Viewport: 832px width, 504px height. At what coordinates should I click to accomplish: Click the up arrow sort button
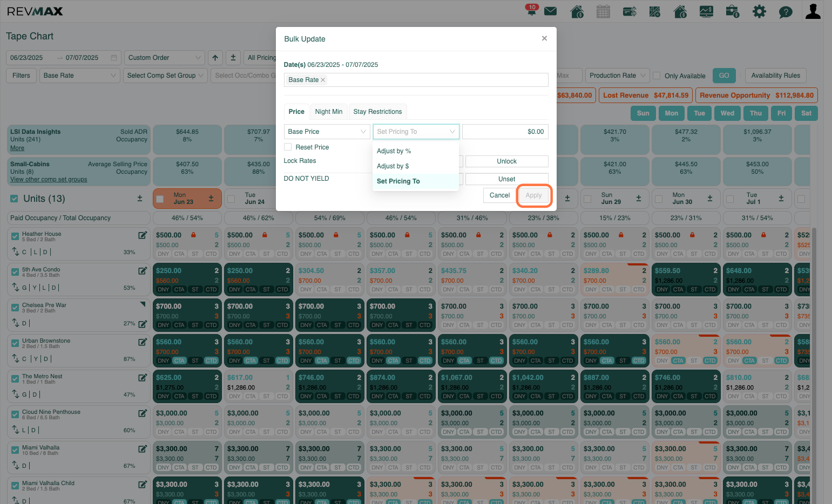(215, 58)
